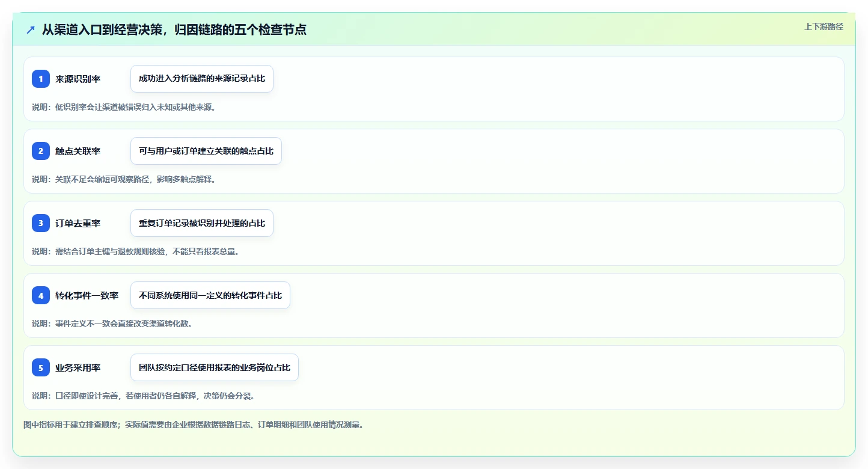
Task: Click the 订单去重率 label
Action: pyautogui.click(x=78, y=223)
